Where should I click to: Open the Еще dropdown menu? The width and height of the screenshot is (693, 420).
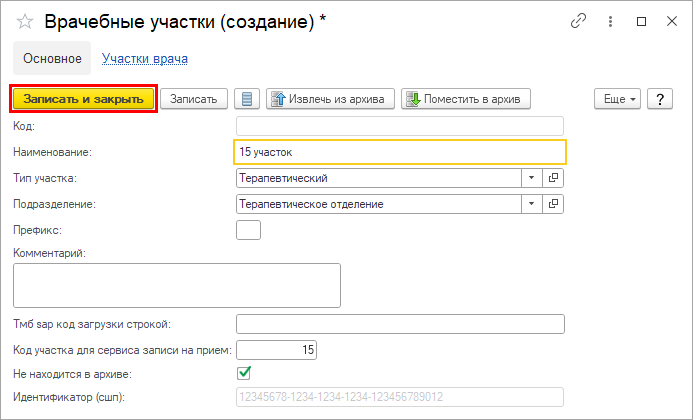coord(619,99)
